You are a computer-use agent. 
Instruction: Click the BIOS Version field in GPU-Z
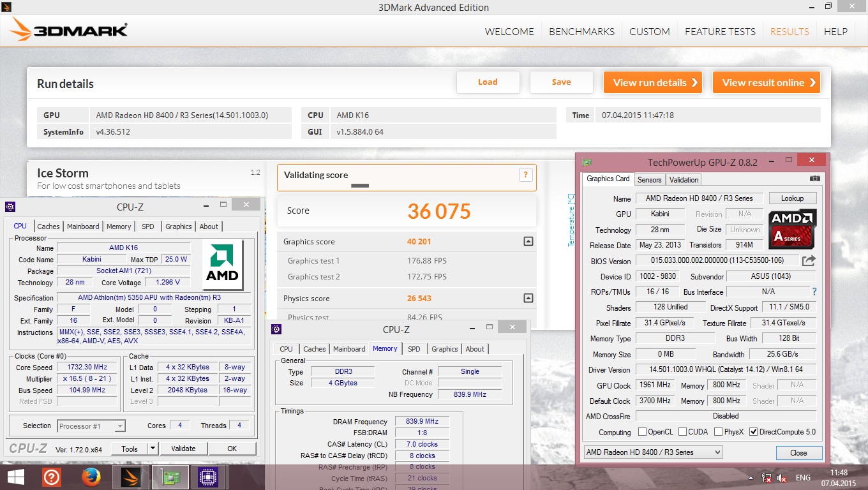(x=717, y=261)
